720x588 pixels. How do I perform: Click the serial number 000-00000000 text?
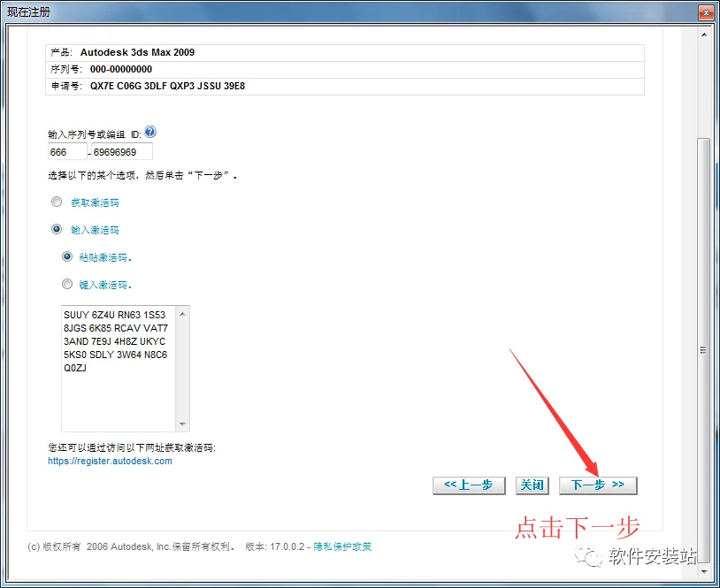click(121, 69)
